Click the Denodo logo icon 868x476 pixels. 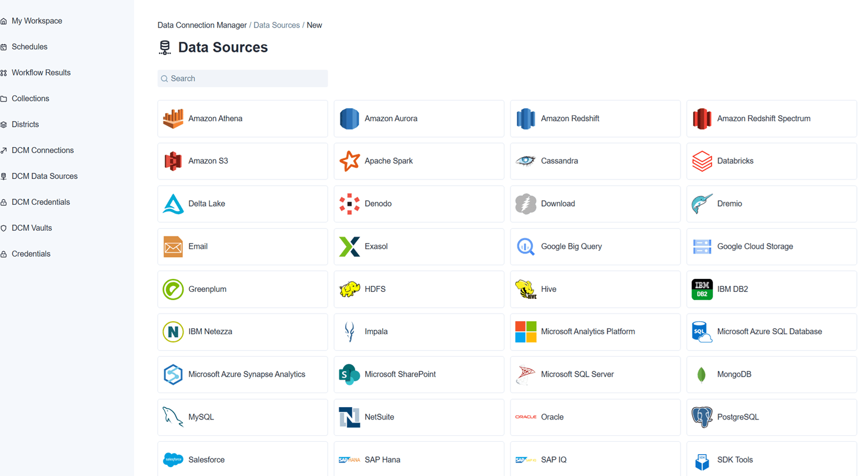point(349,204)
